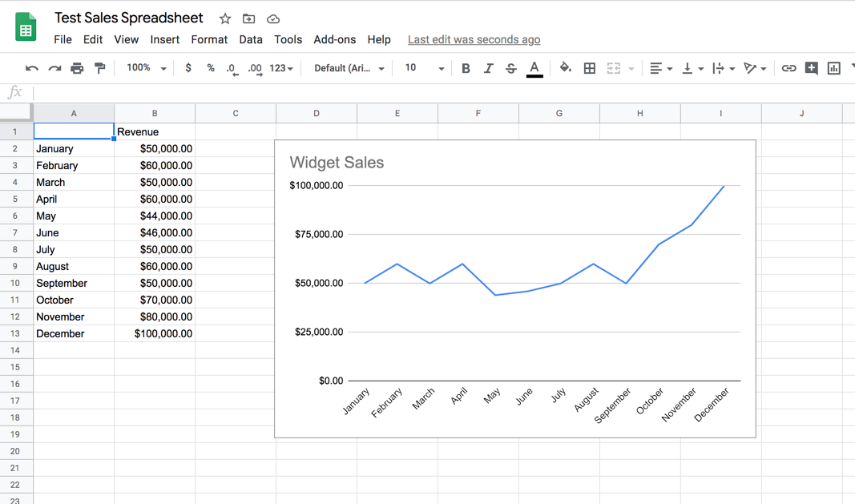Viewport: 855px width, 504px height.
Task: Open text wrapping dropdown
Action: point(724,68)
